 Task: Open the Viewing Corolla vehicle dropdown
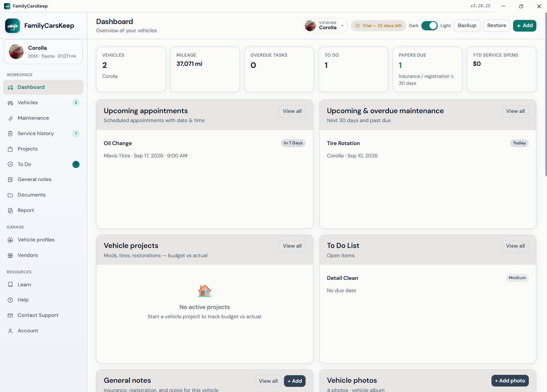325,26
